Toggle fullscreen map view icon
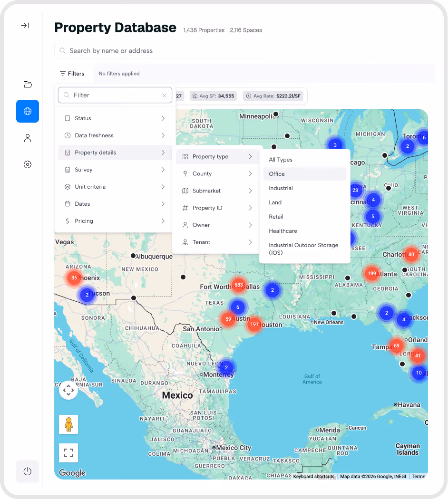 [x=68, y=453]
